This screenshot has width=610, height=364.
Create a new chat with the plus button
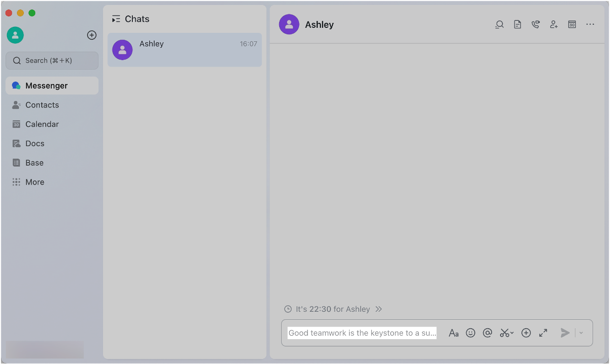click(x=92, y=35)
